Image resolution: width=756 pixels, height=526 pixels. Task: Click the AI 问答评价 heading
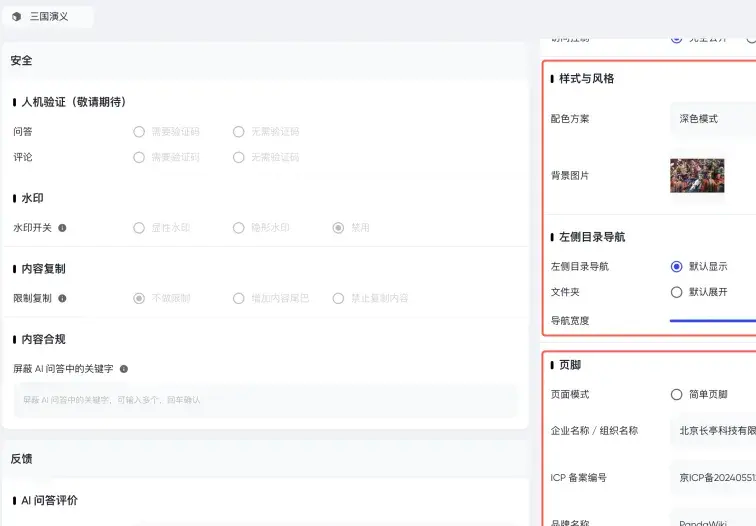pos(49,500)
